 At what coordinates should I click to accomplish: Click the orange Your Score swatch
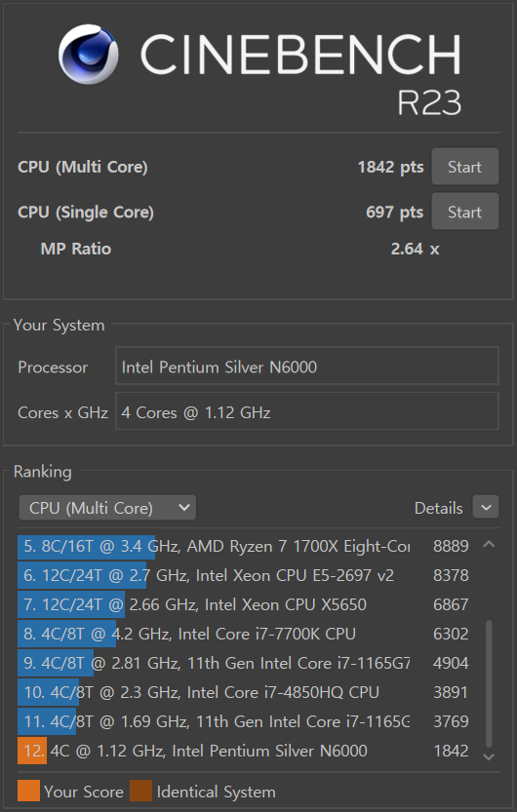(28, 791)
